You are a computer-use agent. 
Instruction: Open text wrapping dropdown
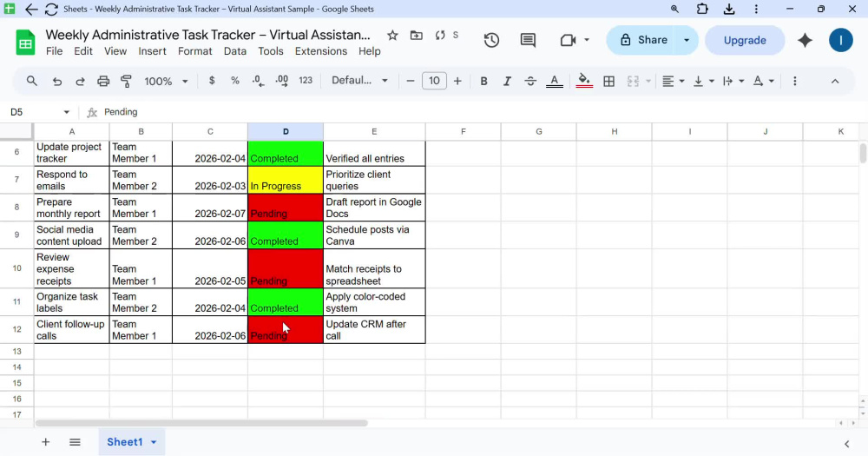[733, 82]
